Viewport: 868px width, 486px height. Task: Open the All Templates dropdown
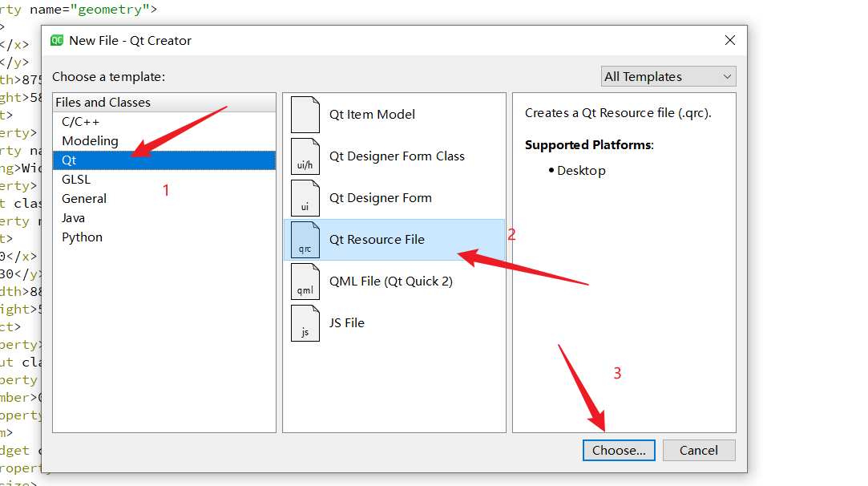pos(668,76)
